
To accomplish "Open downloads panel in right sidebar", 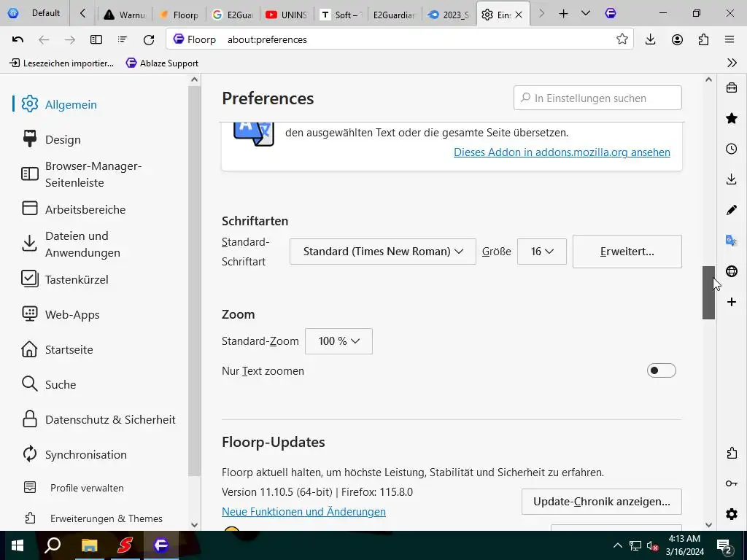I will (x=731, y=179).
